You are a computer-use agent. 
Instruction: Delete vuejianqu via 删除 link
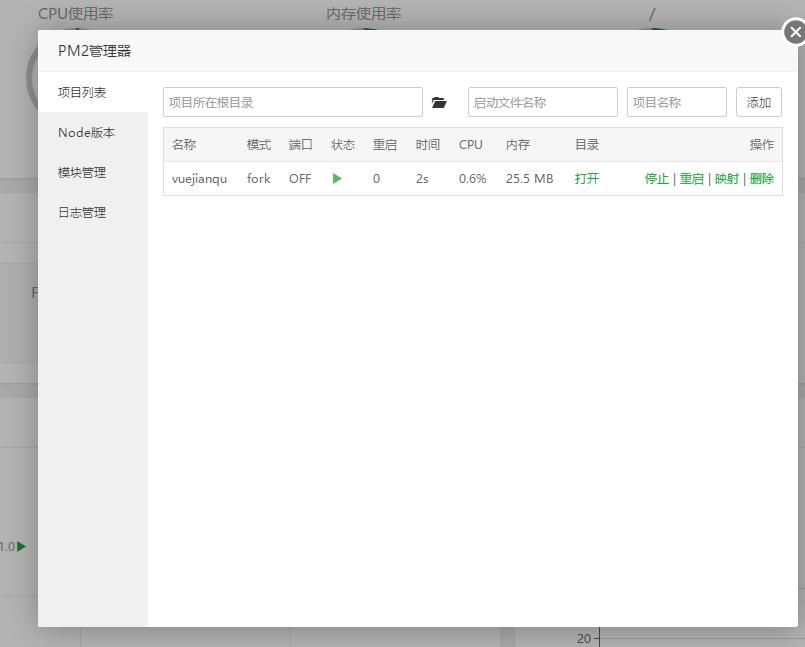pos(762,179)
